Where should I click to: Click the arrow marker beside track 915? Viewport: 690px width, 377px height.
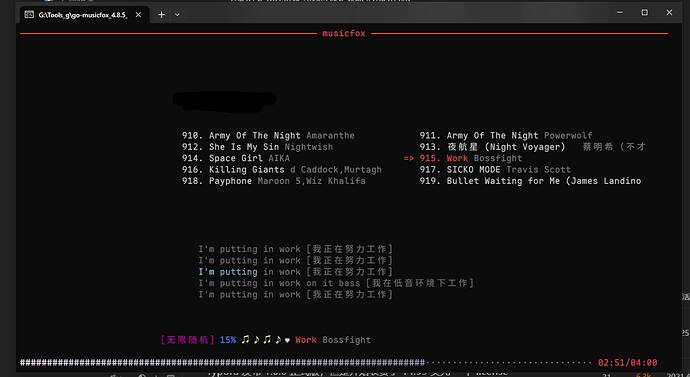[408, 158]
